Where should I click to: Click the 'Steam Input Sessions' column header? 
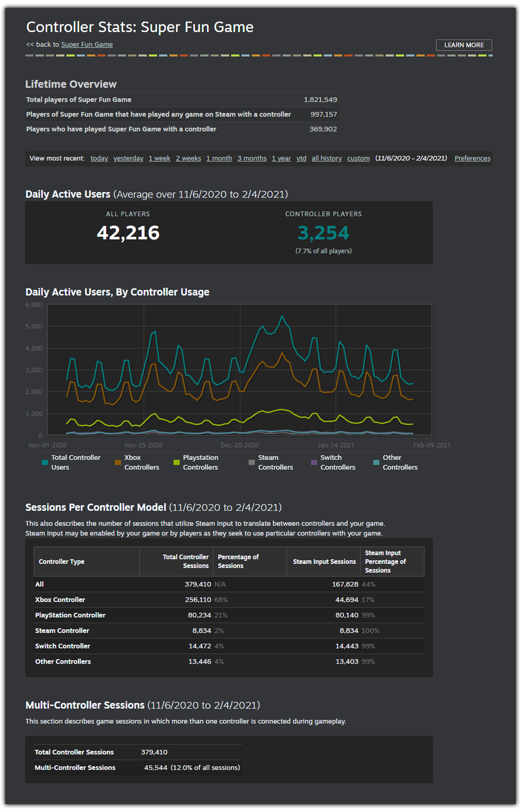pyautogui.click(x=324, y=562)
